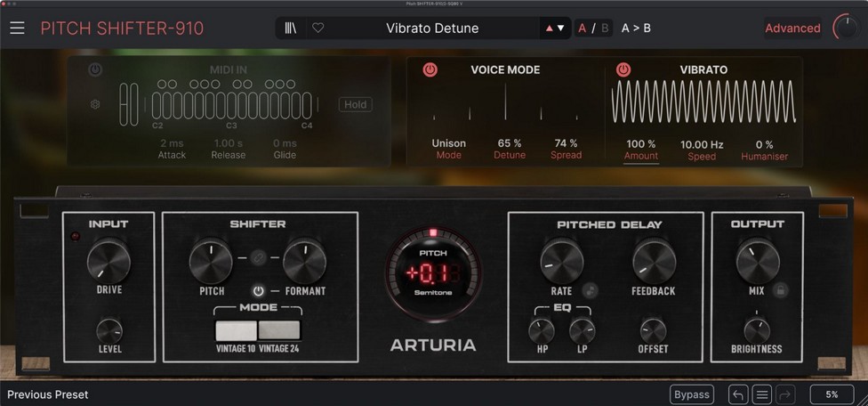Click the EQ LP knob

(x=583, y=331)
